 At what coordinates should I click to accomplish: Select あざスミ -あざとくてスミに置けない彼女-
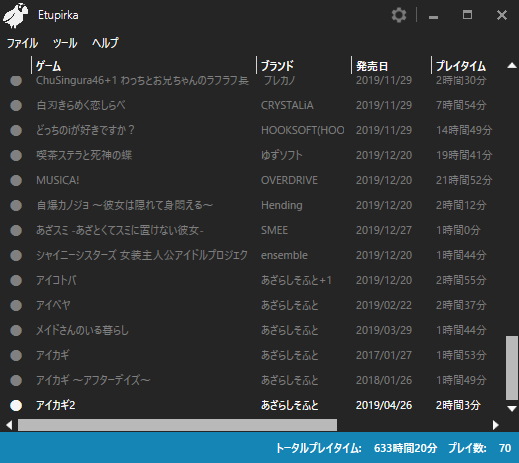120,230
